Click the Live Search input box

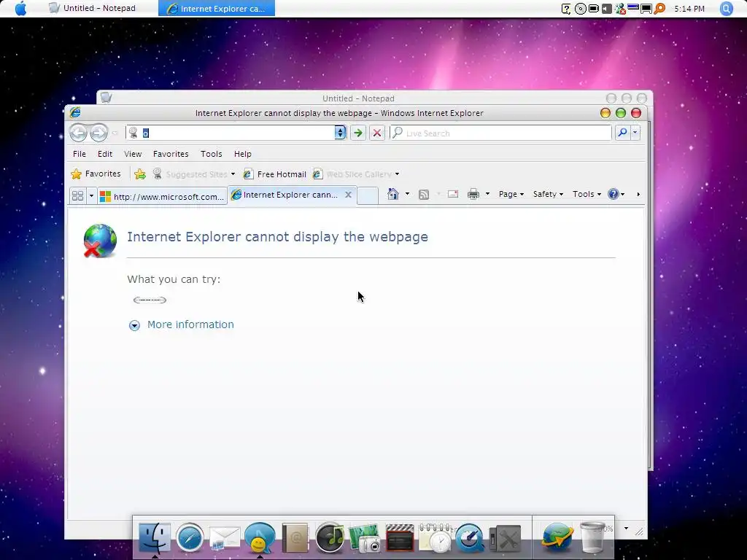(x=500, y=133)
